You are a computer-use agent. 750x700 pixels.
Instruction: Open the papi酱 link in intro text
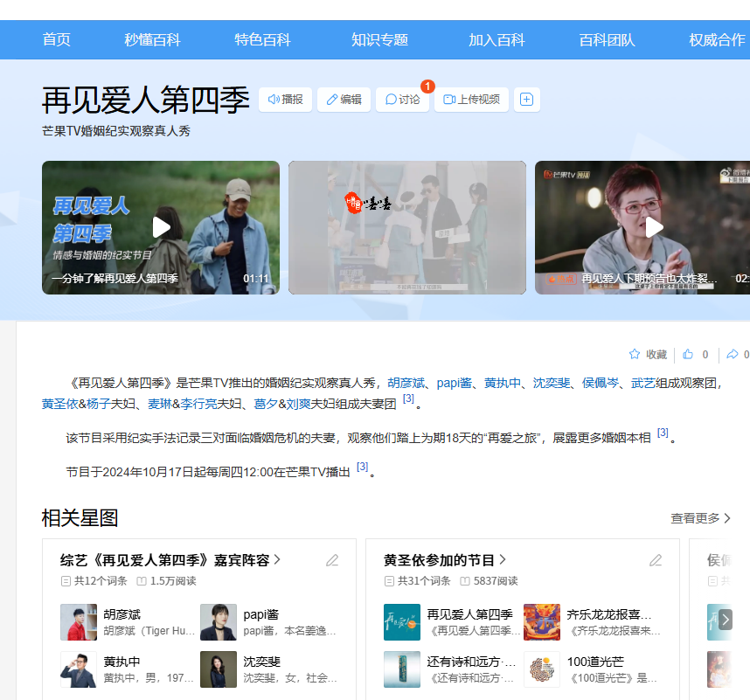454,383
